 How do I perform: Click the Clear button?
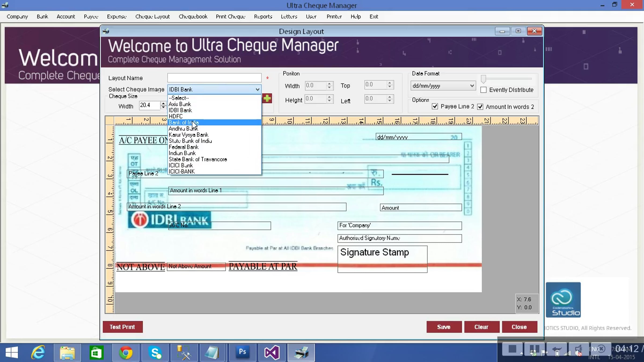[x=482, y=327]
